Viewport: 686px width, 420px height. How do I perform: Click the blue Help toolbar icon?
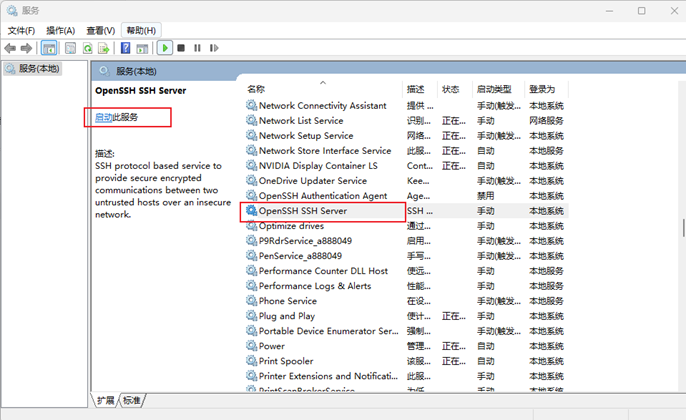pos(126,47)
